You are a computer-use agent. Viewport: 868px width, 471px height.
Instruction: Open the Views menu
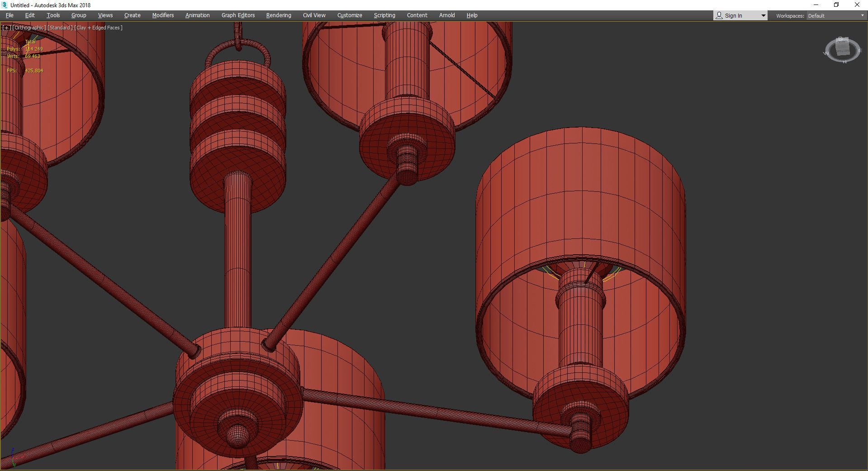coord(105,15)
